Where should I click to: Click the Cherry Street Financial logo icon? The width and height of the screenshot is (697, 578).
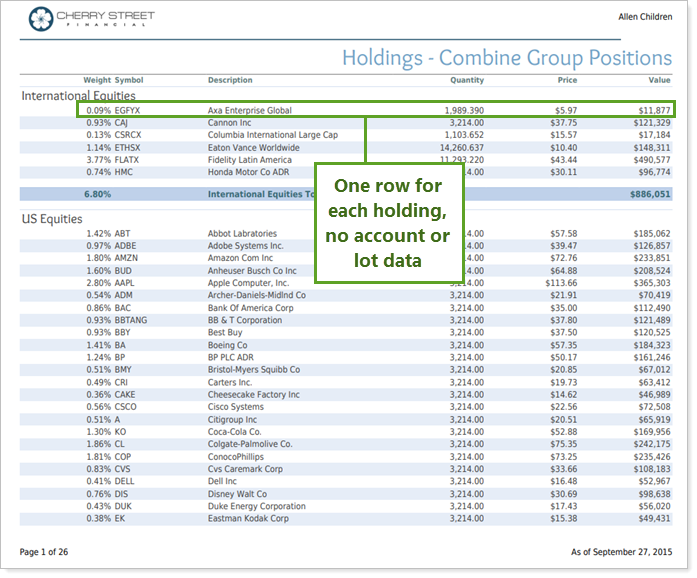coord(42,17)
